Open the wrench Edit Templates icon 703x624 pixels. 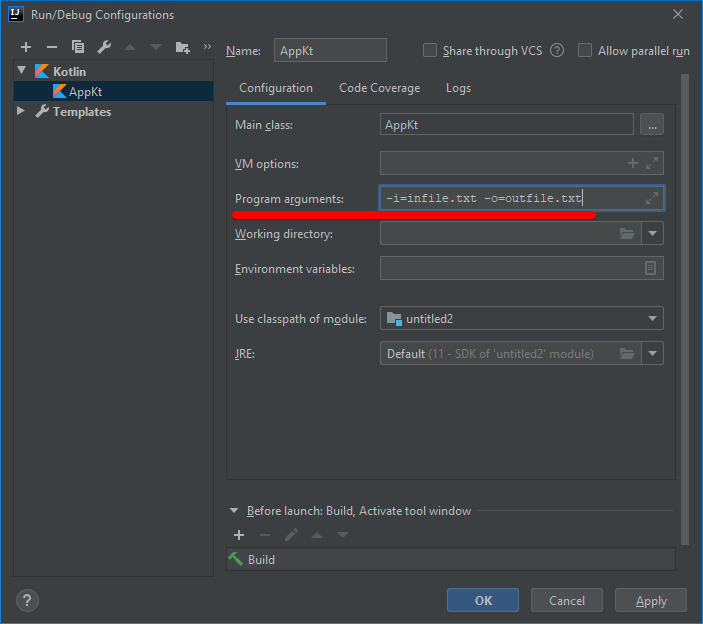coord(104,47)
